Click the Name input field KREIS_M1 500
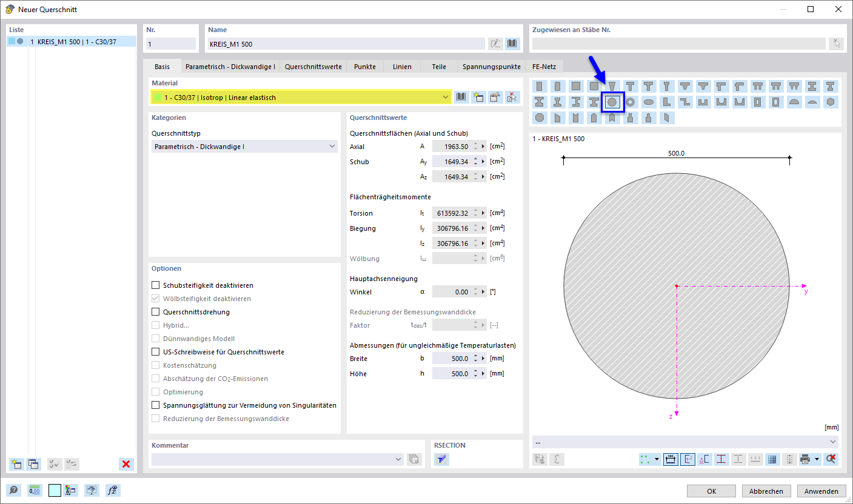Image resolution: width=853 pixels, height=504 pixels. (x=346, y=44)
